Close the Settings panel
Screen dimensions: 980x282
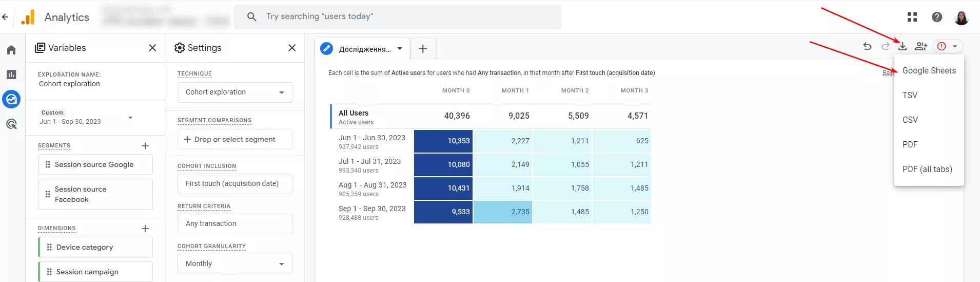point(292,48)
